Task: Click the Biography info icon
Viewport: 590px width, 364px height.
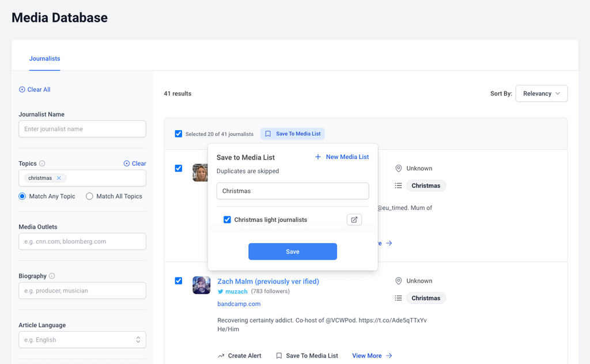Action: click(x=52, y=276)
